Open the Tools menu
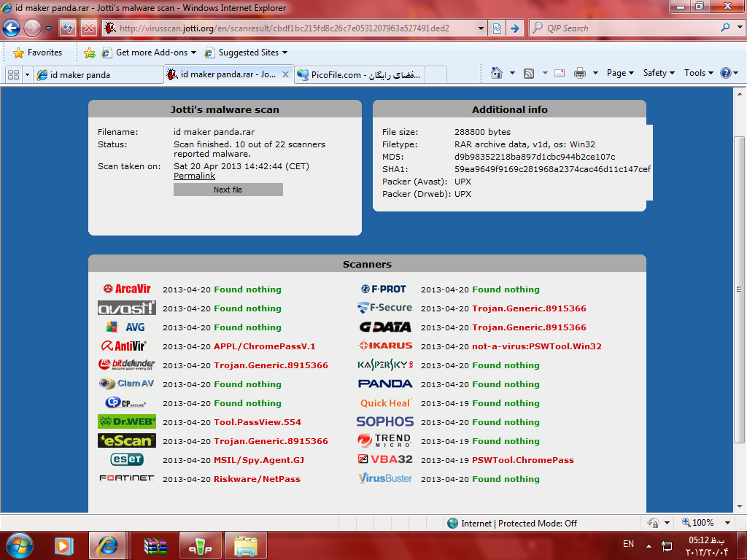This screenshot has width=747, height=560. point(698,73)
